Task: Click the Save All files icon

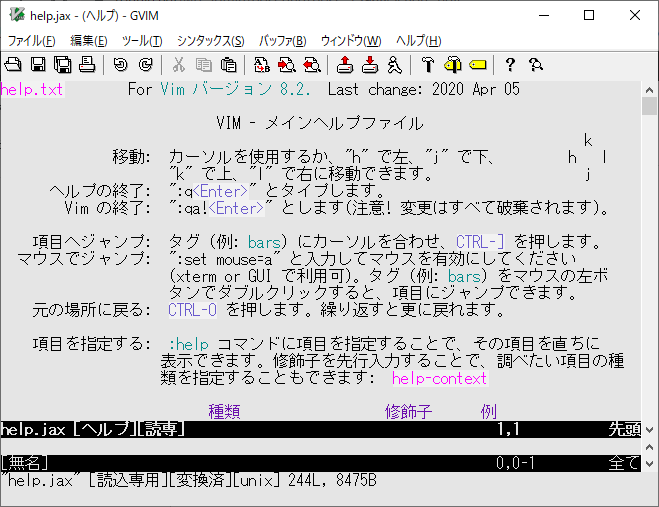Action: 63,65
